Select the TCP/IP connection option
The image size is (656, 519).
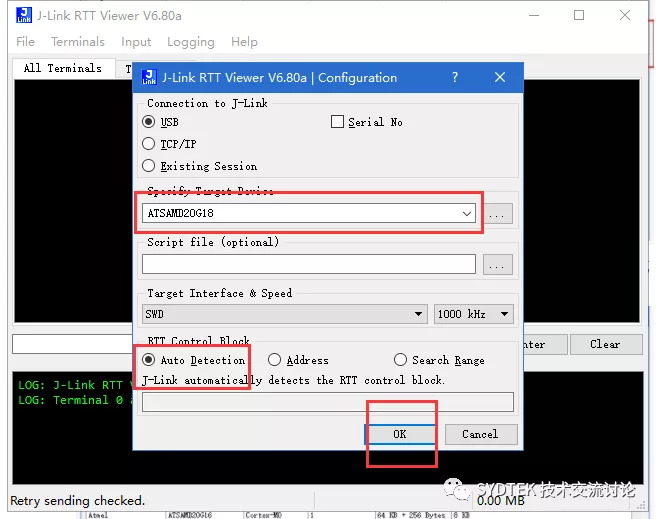pos(149,144)
